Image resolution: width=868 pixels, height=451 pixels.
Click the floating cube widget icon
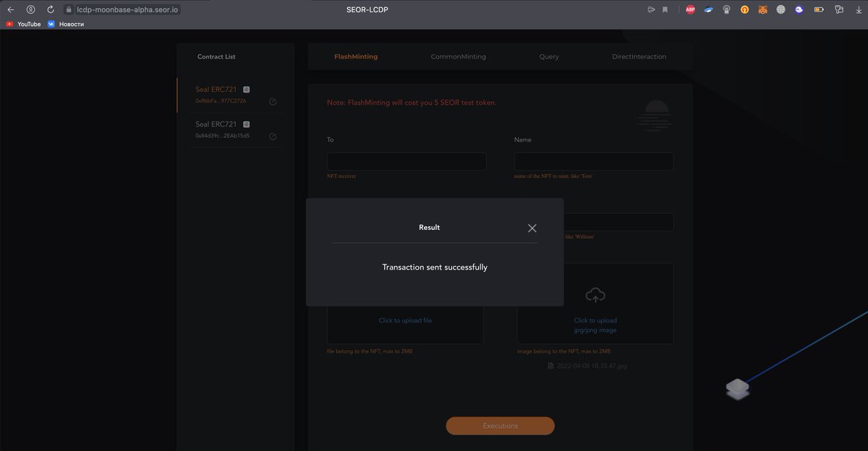click(x=737, y=390)
